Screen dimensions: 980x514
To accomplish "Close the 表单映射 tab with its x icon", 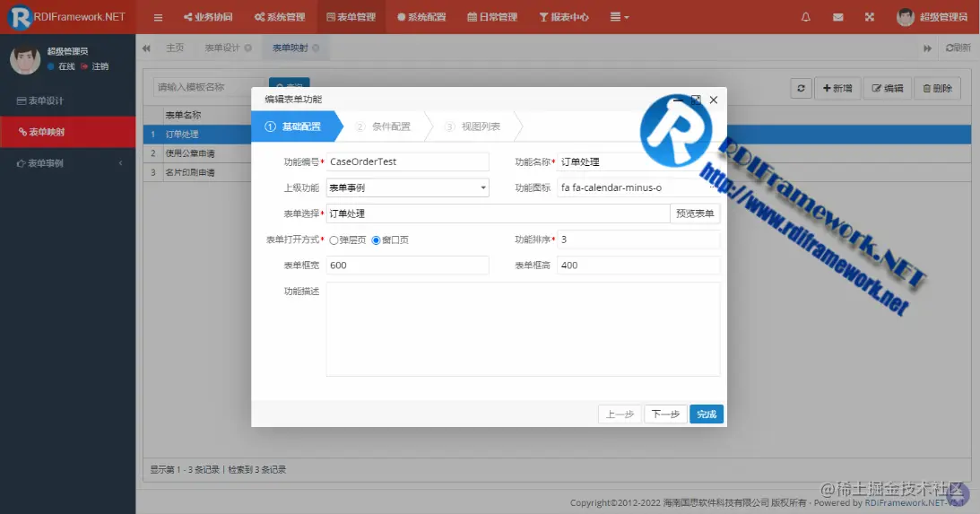I will point(316,48).
